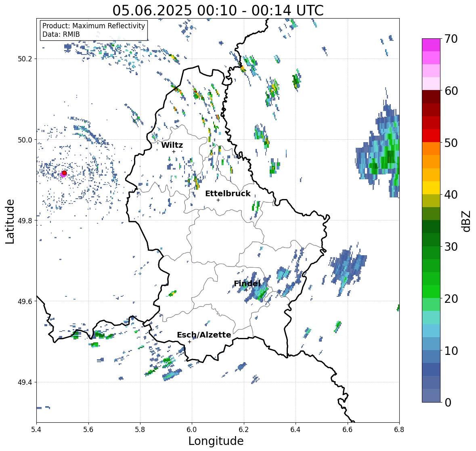Click the Esch/Alzette cross marker
The image size is (476, 451).
pos(189,342)
